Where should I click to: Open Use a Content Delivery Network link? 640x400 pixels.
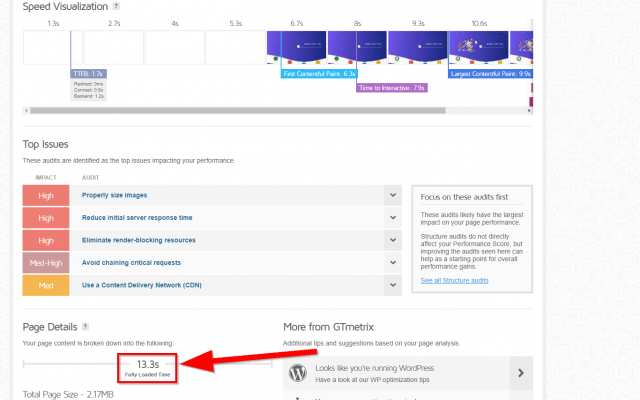click(142, 285)
